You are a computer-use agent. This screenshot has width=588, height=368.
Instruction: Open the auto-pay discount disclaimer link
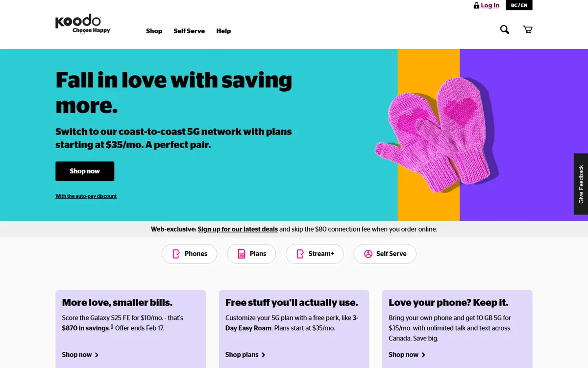click(x=86, y=196)
